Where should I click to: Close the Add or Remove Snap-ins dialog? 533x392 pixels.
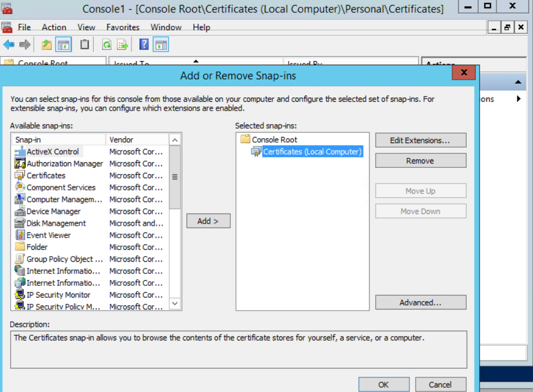tap(464, 73)
